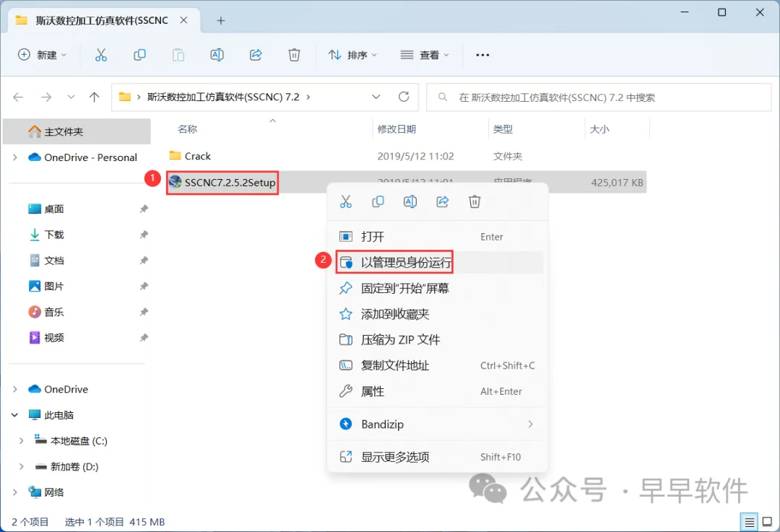This screenshot has height=532, width=780.
Task: Choose 复制文件地址 menu entry
Action: pos(437,365)
